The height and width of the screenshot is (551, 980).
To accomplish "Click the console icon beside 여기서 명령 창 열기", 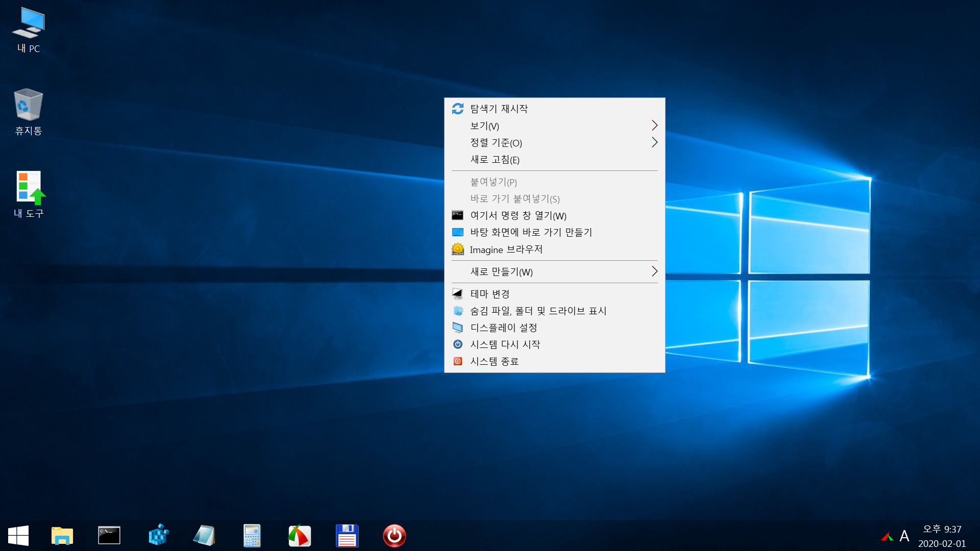I will pos(458,215).
